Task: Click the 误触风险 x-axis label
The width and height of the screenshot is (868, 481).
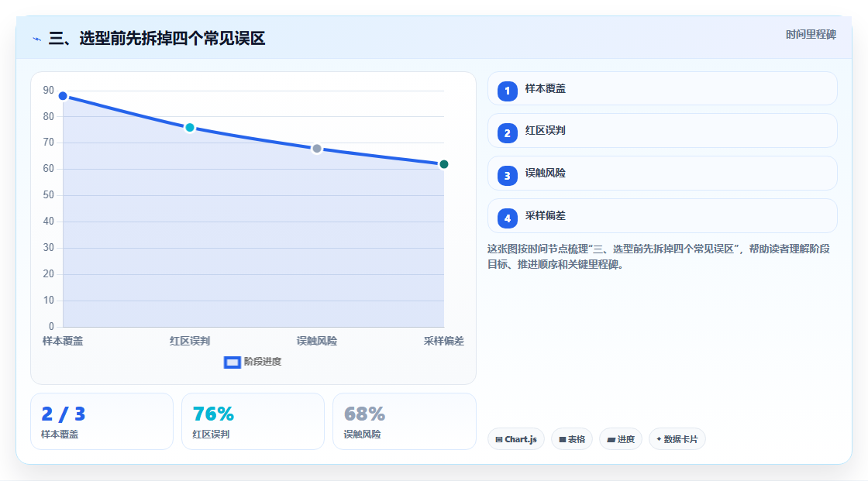Action: 317,342
